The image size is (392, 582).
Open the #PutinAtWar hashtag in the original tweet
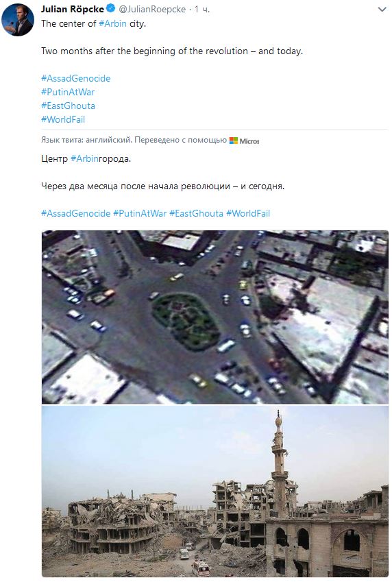click(68, 92)
